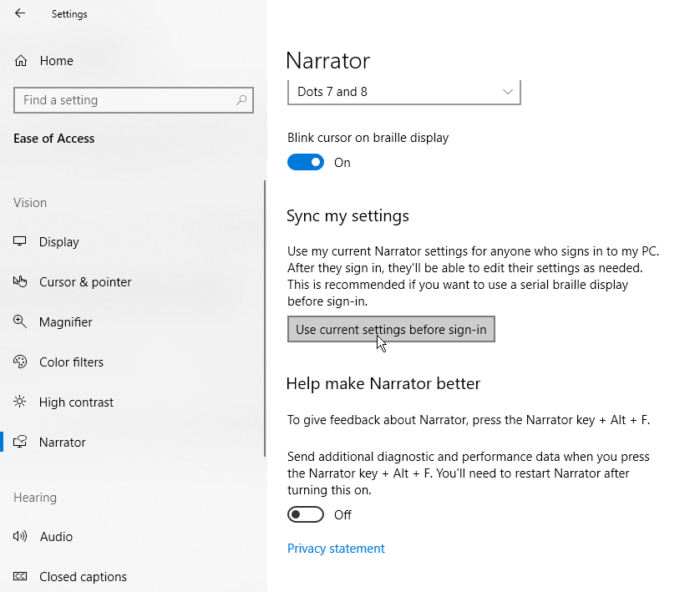Image resolution: width=700 pixels, height=592 pixels.
Task: Click the search magnifier icon
Action: 241,100
